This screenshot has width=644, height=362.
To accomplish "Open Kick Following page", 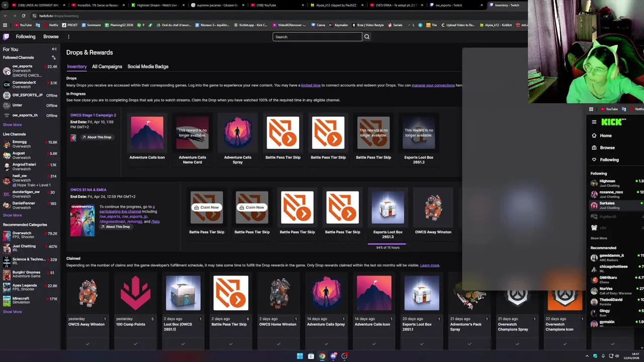I will click(609, 160).
